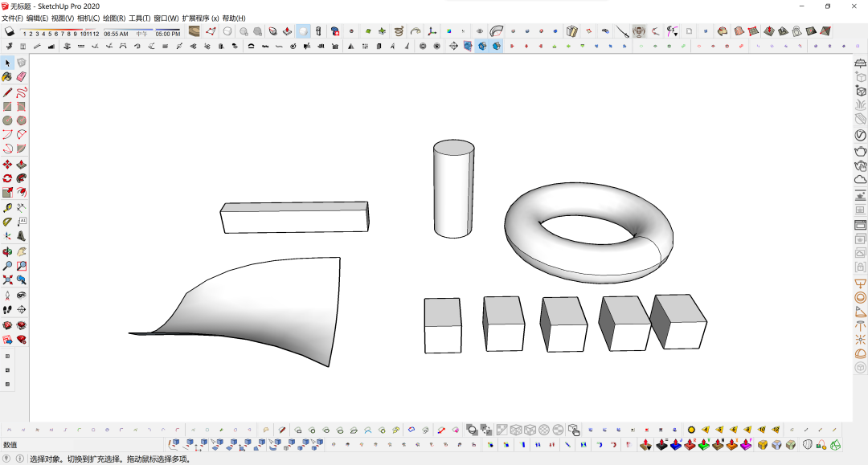Choose the Zoom magnifier tool
This screenshot has width=868, height=465.
[x=7, y=265]
